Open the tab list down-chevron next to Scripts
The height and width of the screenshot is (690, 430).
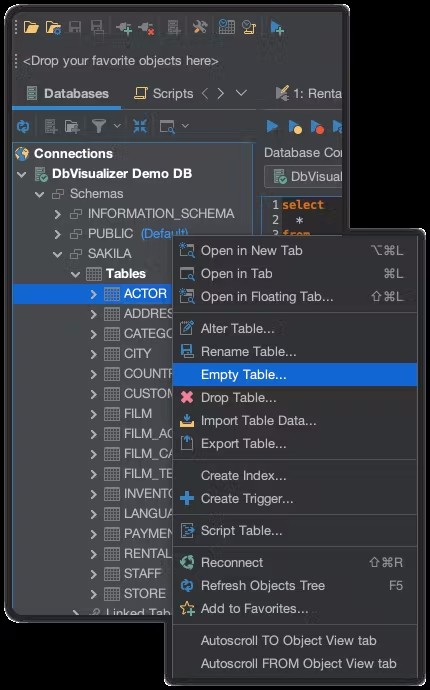pyautogui.click(x=241, y=93)
